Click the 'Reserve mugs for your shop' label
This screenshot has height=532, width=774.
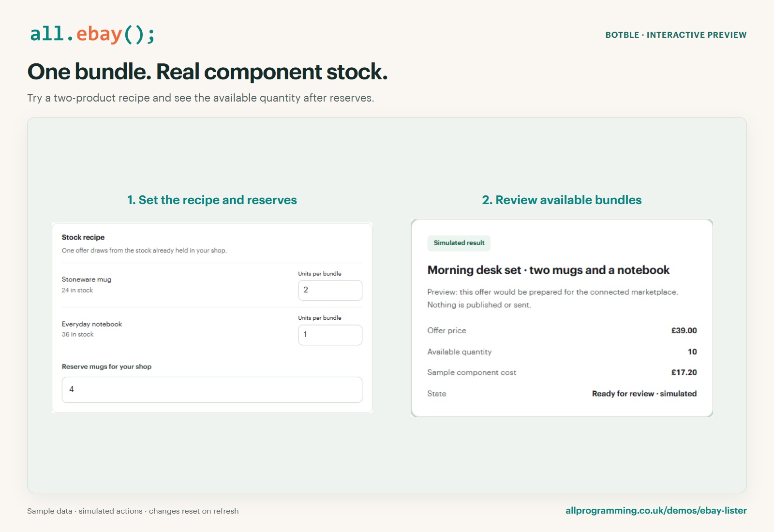coord(106,367)
